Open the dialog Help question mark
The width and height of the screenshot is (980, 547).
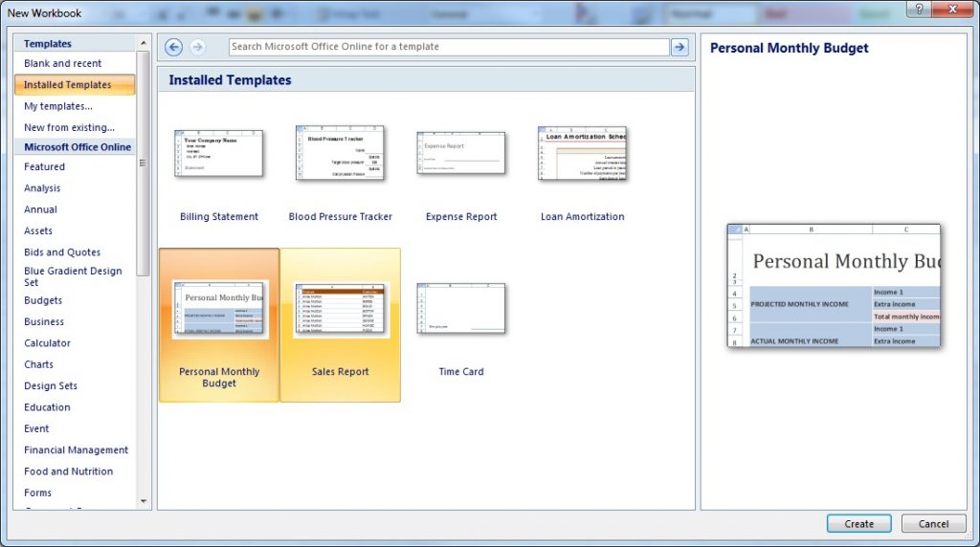click(919, 10)
